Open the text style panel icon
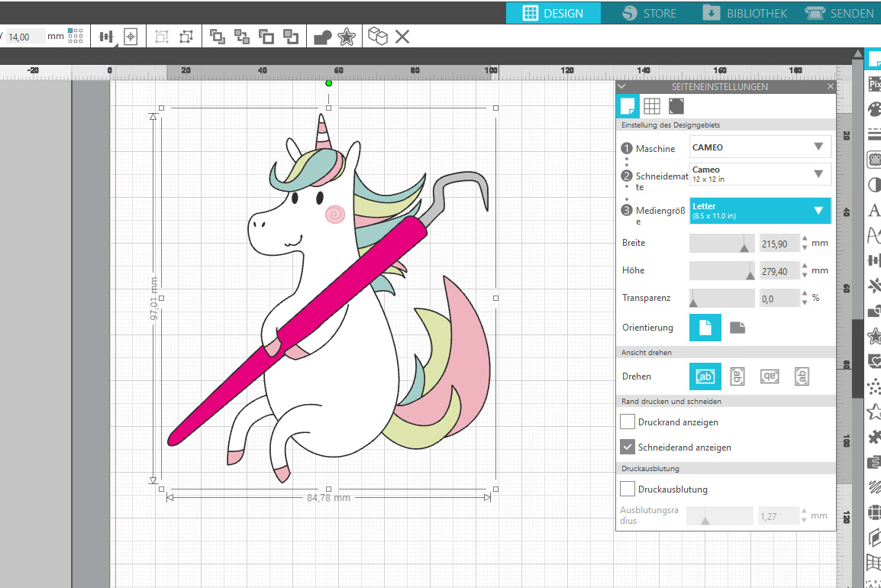The height and width of the screenshot is (588, 881). 875,211
